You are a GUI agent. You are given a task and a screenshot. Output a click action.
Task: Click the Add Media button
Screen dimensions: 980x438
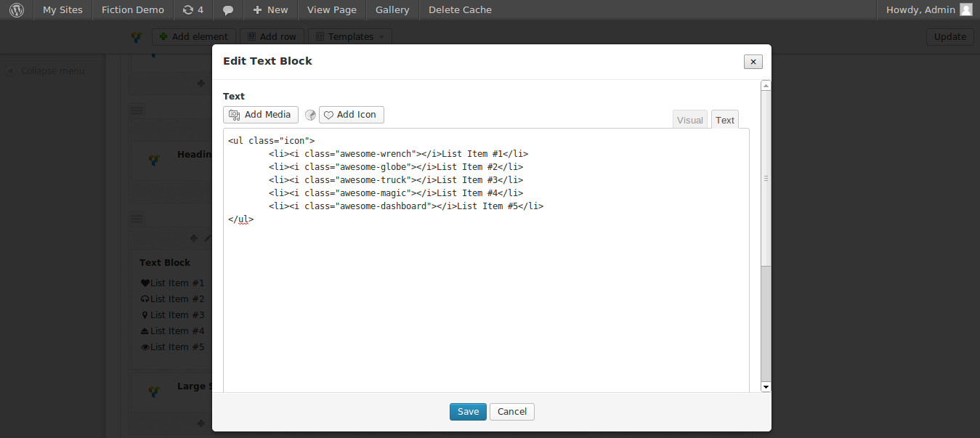(x=261, y=115)
